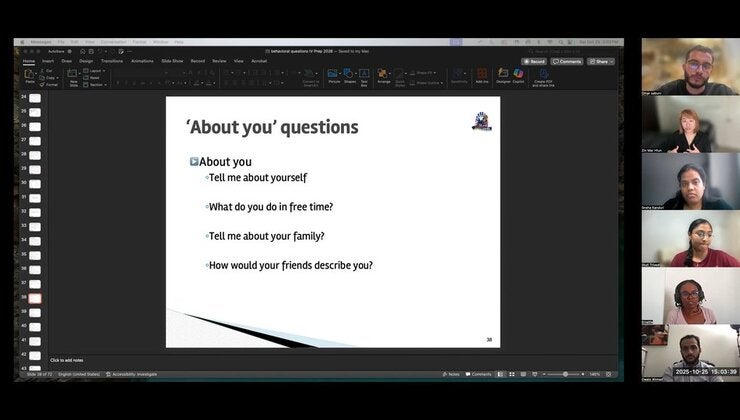Screen dimensions: 740x420
Task: Select slide 39 thumbnail
Action: click(35, 312)
